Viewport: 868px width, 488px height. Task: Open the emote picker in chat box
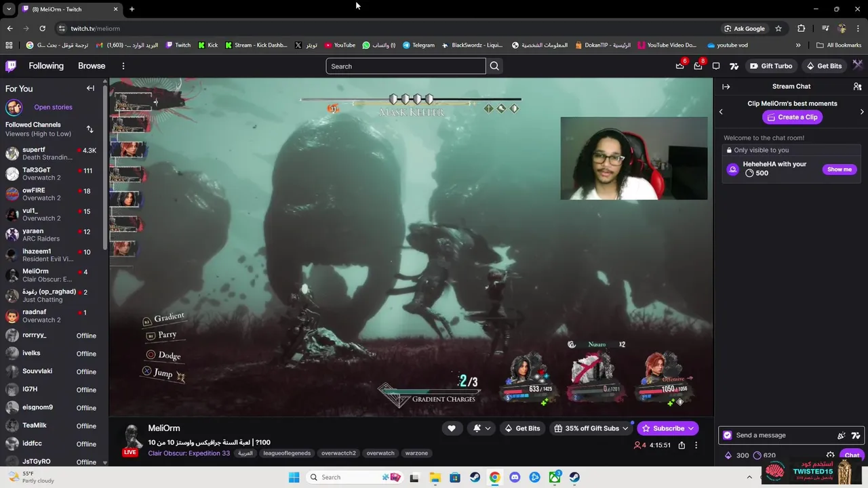(x=842, y=435)
